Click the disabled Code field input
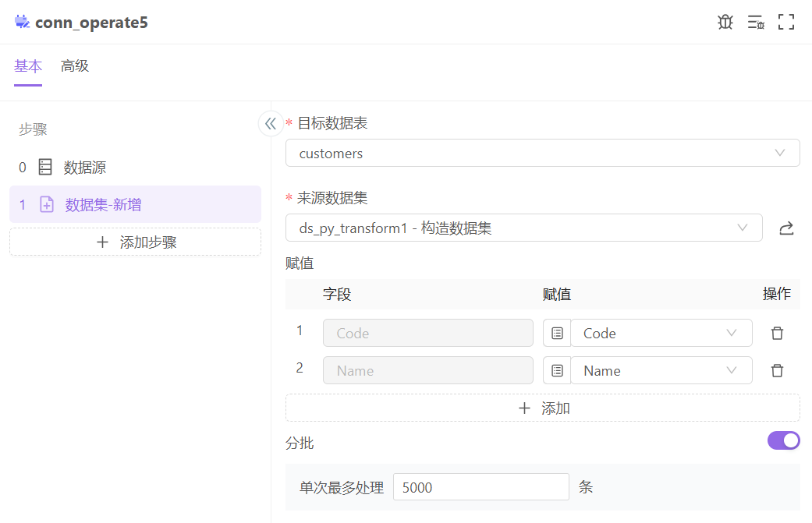Image resolution: width=812 pixels, height=523 pixels. tap(427, 333)
